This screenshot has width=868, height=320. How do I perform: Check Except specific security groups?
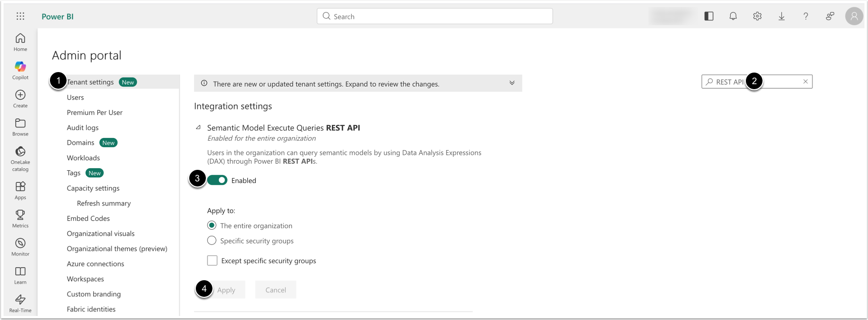212,261
